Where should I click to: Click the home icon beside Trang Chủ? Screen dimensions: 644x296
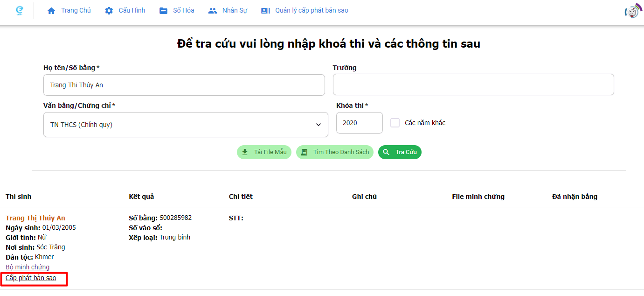coord(51,11)
